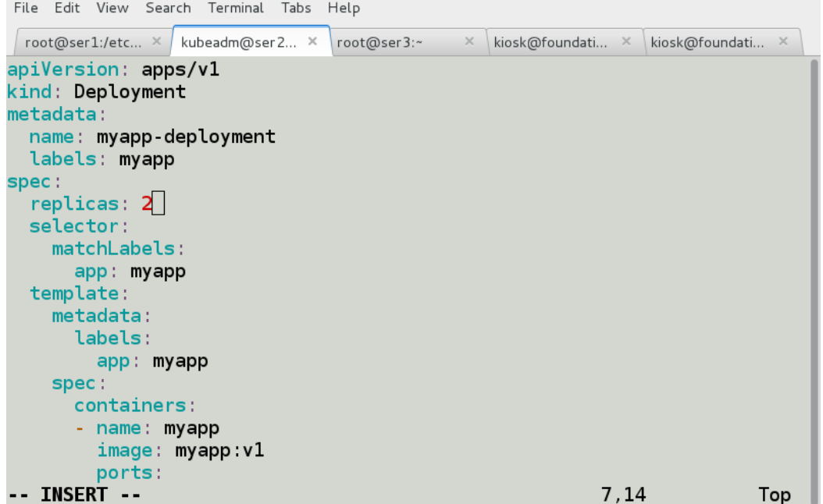Open the Help menu

(344, 8)
